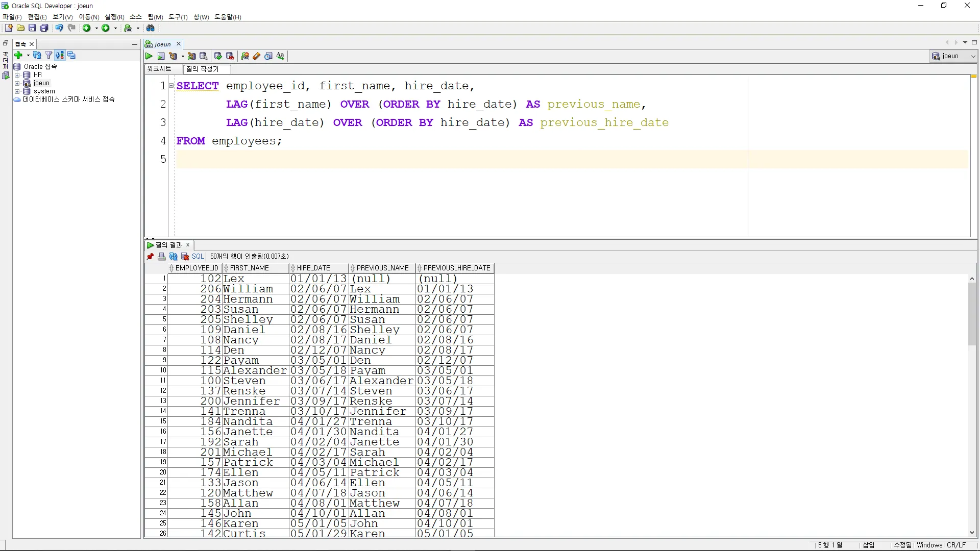Pin the query result with the red pushpin
Screen dimensions: 980x551
pyautogui.click(x=150, y=257)
